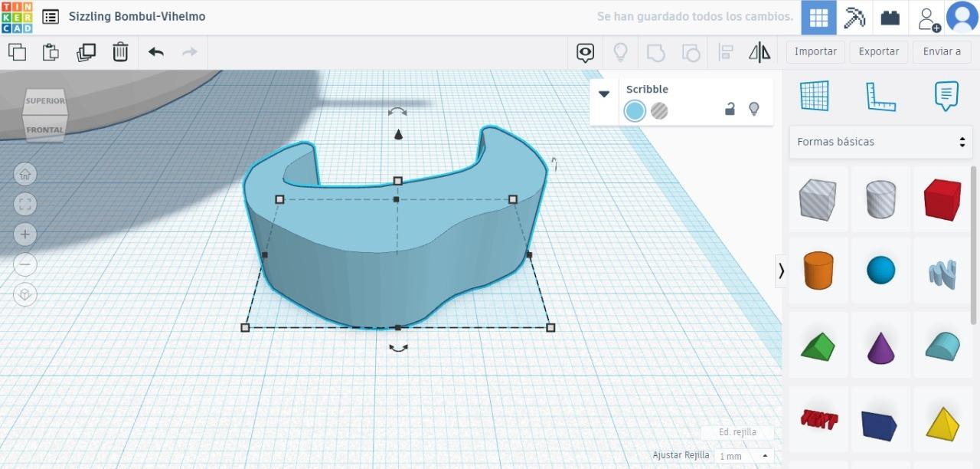Invite collaborator with add person icon
Screen dimensions: 980x469
coord(929,18)
